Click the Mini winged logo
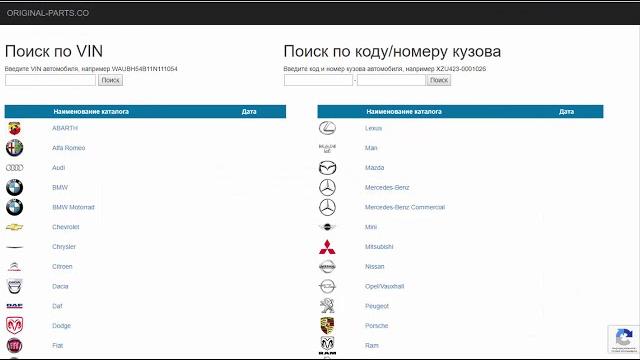This screenshot has height=360, width=640. 327,227
